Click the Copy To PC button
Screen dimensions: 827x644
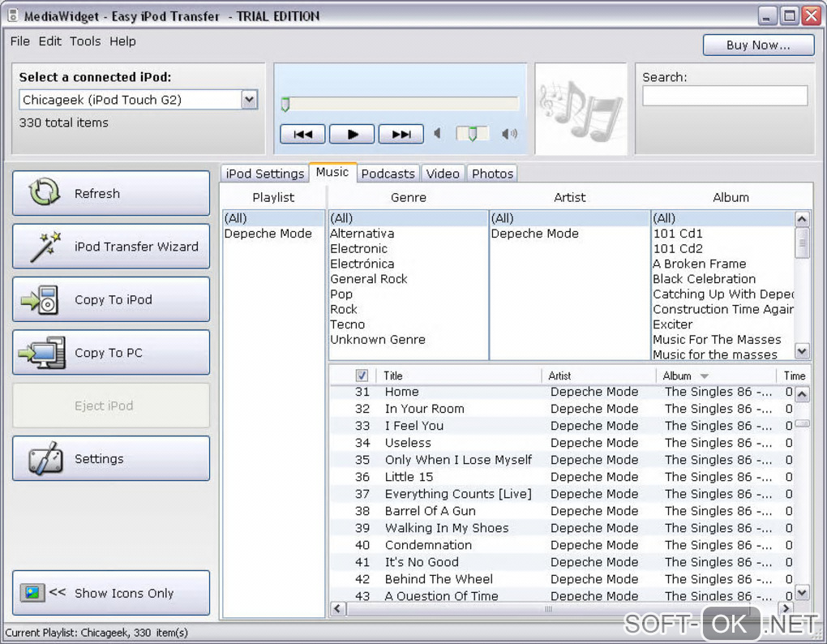(x=111, y=353)
